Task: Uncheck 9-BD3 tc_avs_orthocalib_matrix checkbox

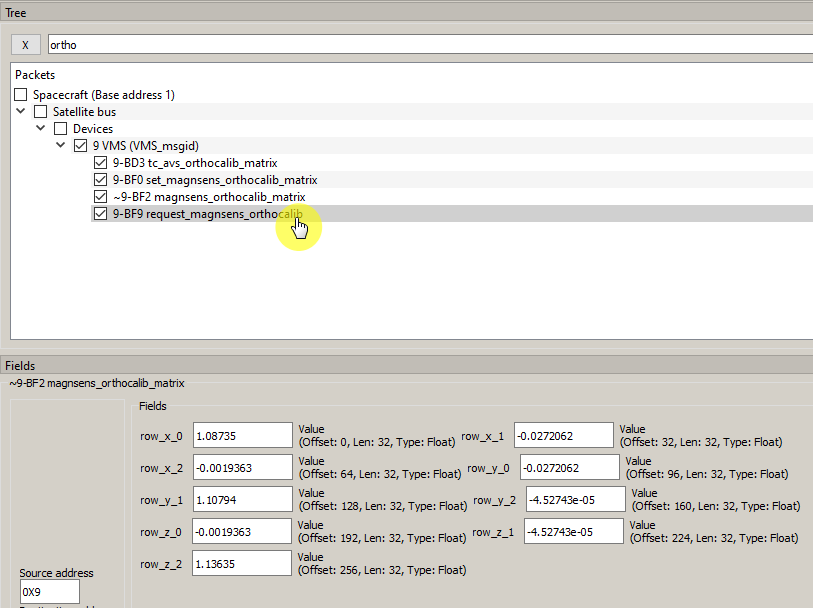Action: (x=100, y=163)
